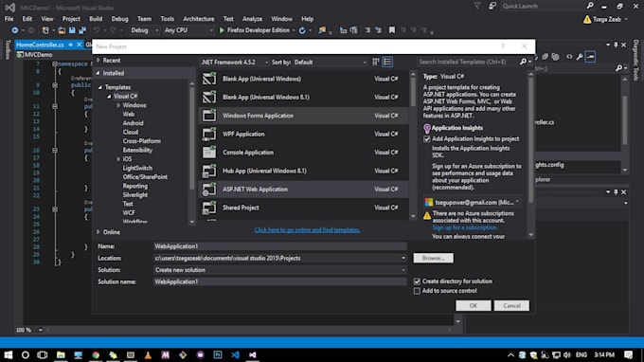Open the Location path dropdown

pos(403,259)
